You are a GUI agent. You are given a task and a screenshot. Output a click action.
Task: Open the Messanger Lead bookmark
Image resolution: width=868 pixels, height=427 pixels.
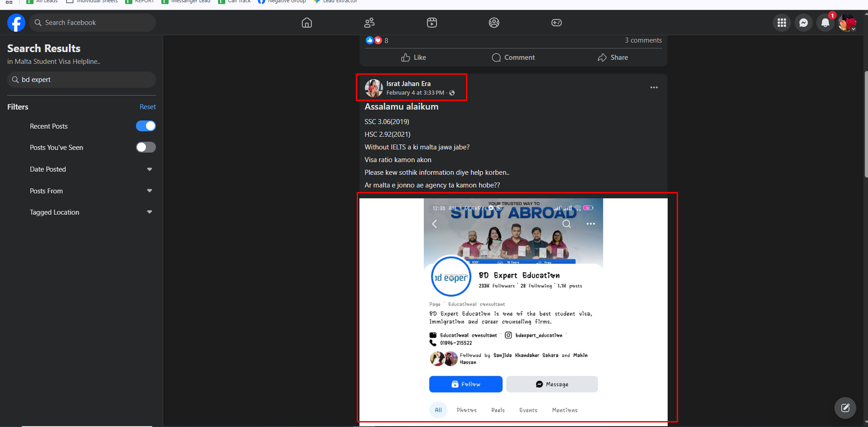(186, 2)
